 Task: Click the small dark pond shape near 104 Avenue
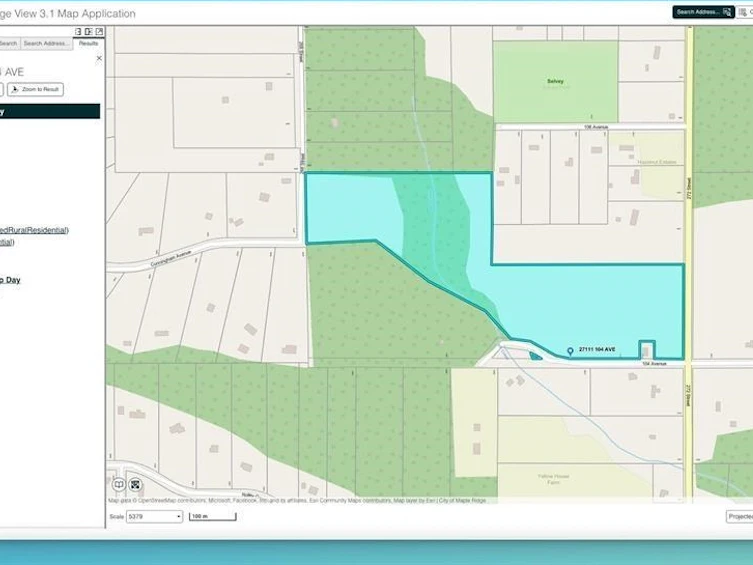point(535,356)
